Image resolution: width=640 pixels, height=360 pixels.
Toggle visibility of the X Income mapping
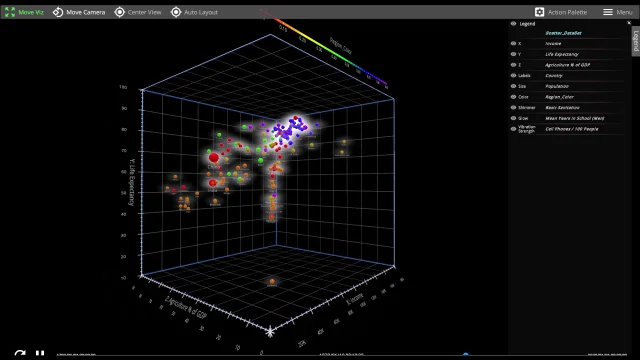pyautogui.click(x=513, y=43)
